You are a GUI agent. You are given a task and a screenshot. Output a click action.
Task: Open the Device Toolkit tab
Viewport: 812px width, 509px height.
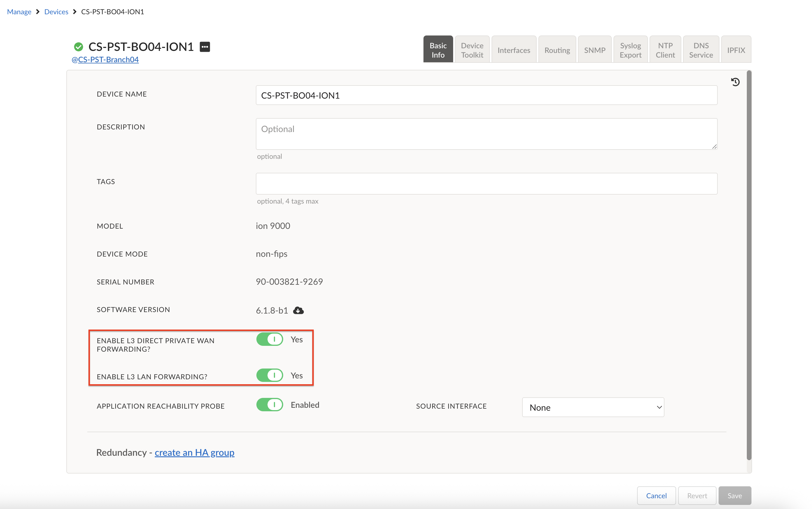(x=472, y=50)
